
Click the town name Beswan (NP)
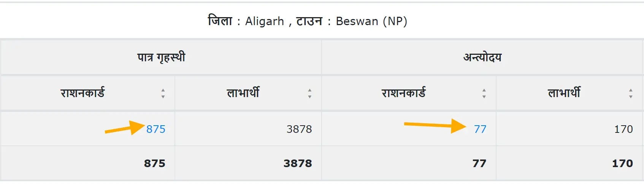tap(371, 21)
